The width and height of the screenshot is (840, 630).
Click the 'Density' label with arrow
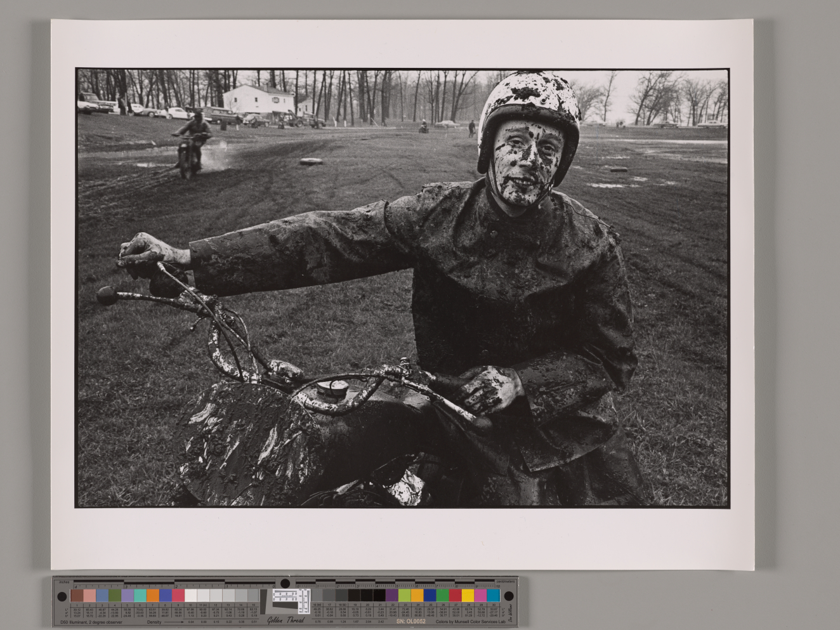coord(165,622)
